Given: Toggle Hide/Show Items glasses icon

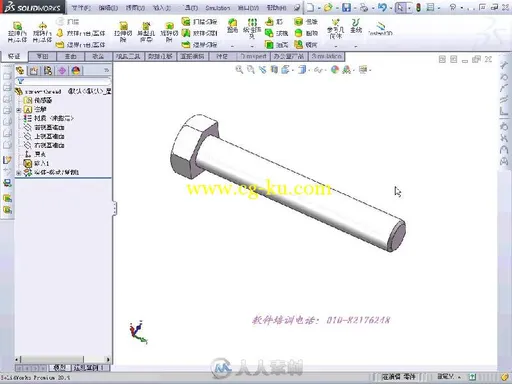Looking at the screenshot, I should 318,70.
